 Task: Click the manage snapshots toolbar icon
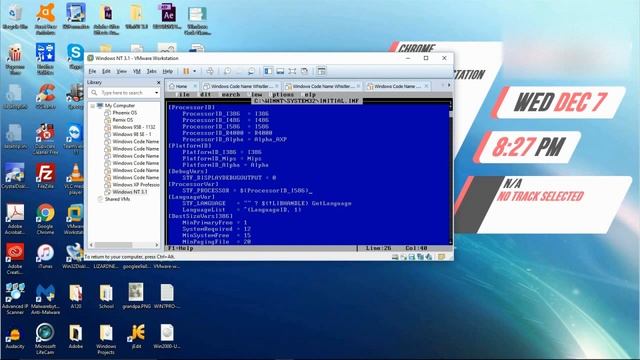[x=251, y=71]
